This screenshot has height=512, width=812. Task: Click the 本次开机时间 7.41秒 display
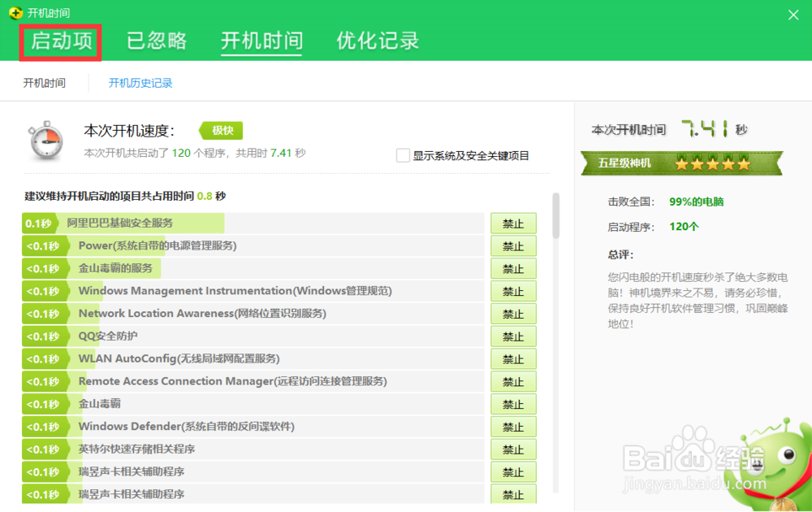(680, 130)
